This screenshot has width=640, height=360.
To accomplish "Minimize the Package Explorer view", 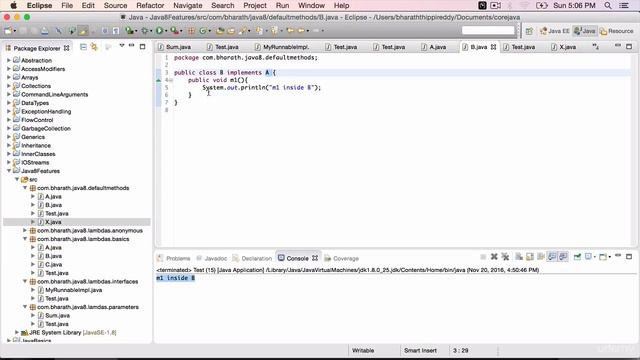I will point(131,46).
